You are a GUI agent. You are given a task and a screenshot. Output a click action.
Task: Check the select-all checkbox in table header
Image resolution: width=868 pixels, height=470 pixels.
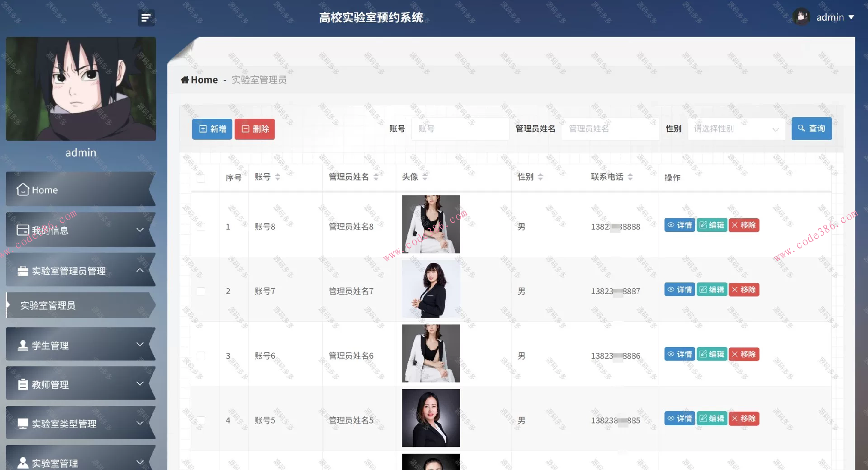coord(201,179)
